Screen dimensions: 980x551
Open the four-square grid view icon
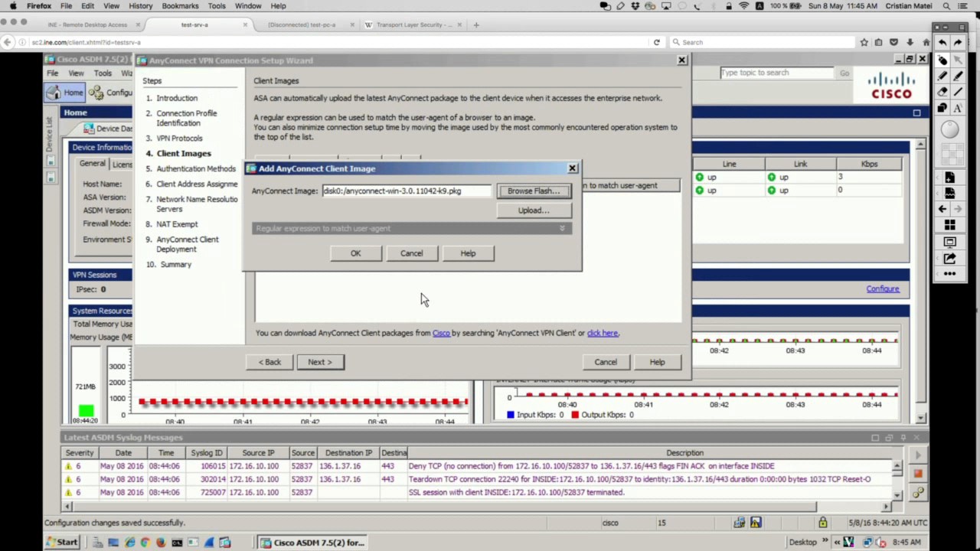tap(950, 225)
